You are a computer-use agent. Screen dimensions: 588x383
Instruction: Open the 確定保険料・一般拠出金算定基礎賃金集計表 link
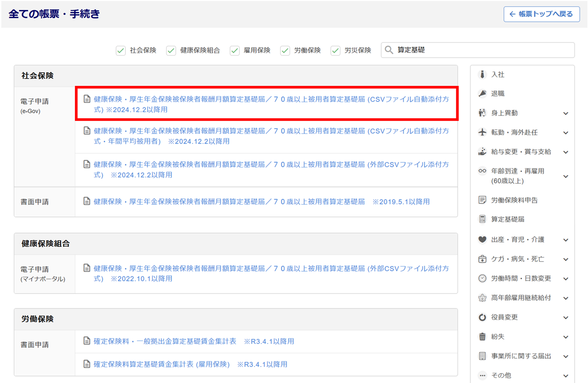(165, 341)
